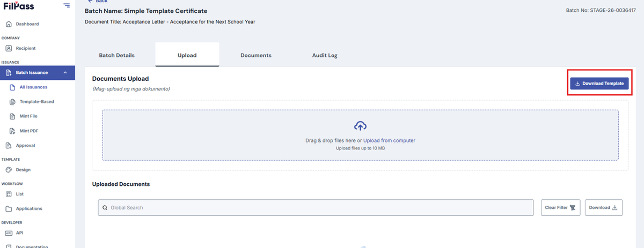Click the workflow List icon
644x248 pixels.
point(9,194)
